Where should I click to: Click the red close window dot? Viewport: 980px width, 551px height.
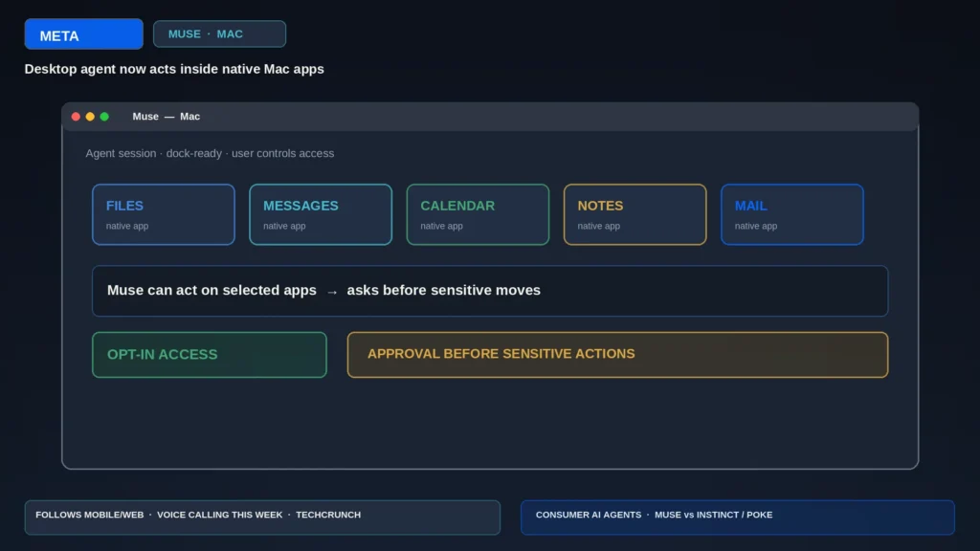pyautogui.click(x=76, y=117)
